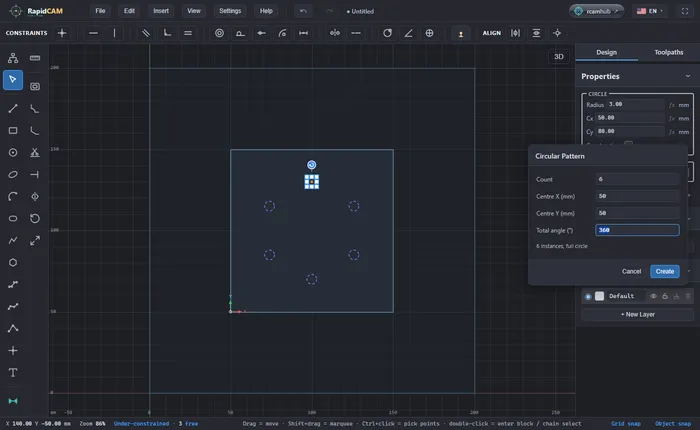Viewport: 700px width, 430px height.
Task: Open the View menu
Action: coord(194,11)
